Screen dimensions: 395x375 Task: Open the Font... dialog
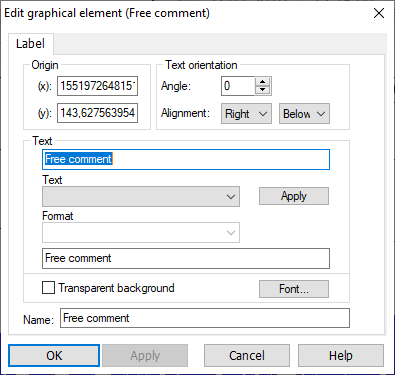point(294,289)
